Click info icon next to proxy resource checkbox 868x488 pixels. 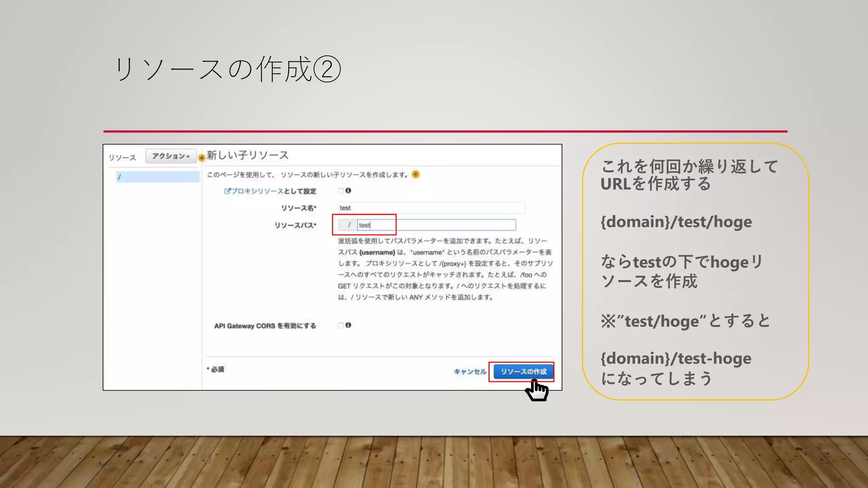point(348,191)
